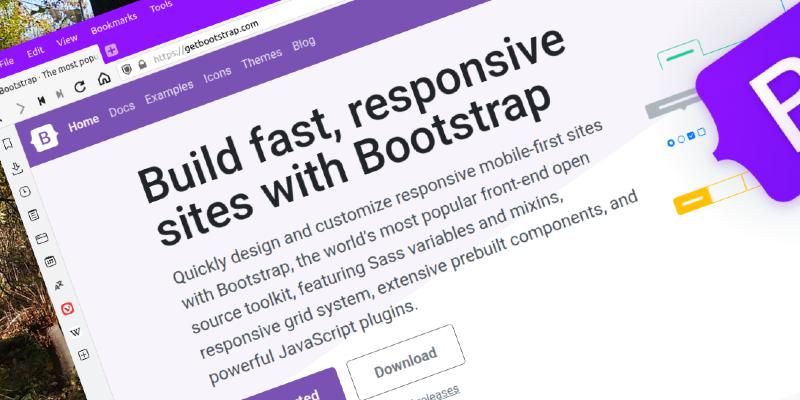Open the Wikipedia web panel
Screen dimensions: 800x400
click(75, 332)
